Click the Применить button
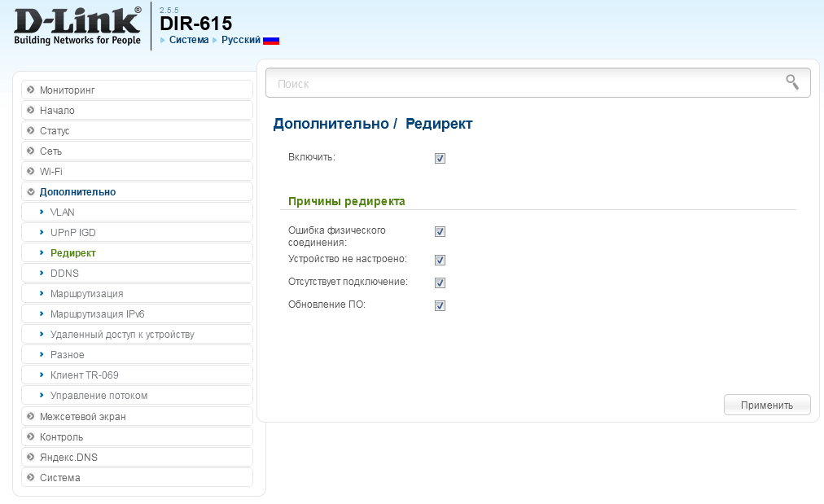Screen dimensions: 824x504 [767, 405]
